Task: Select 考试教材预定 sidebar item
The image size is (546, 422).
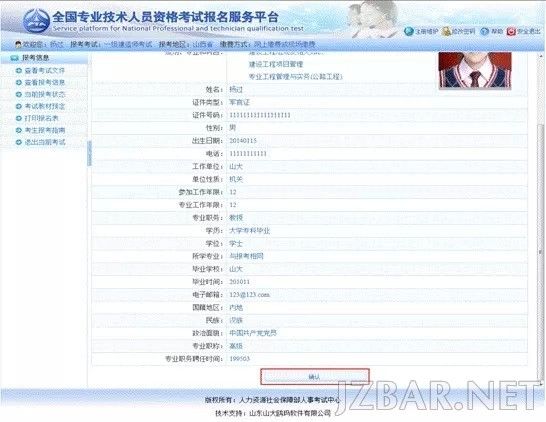Action: coord(45,106)
